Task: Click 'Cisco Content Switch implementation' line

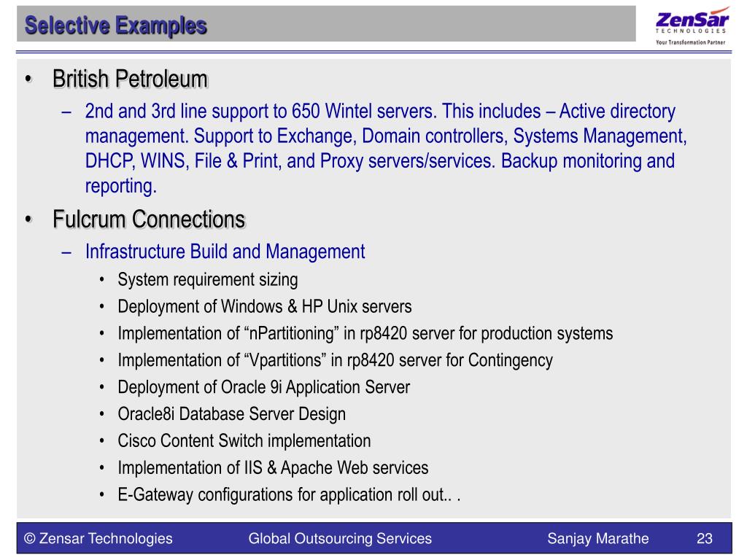Action: coord(244,441)
